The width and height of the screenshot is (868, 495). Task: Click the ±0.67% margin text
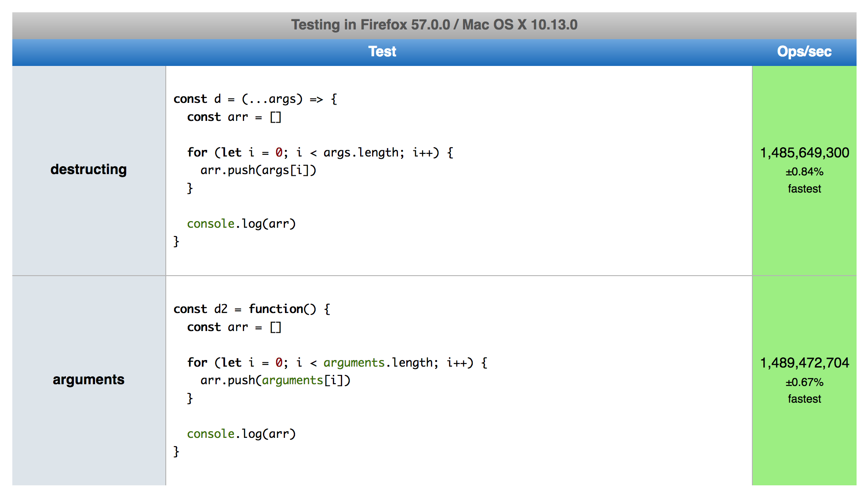point(804,382)
